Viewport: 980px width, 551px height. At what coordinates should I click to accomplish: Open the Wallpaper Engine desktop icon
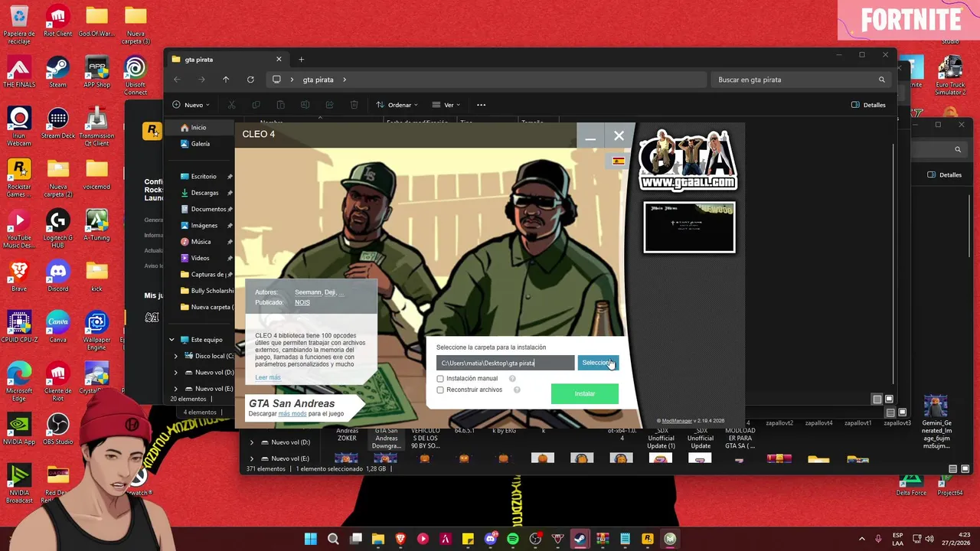(x=96, y=331)
